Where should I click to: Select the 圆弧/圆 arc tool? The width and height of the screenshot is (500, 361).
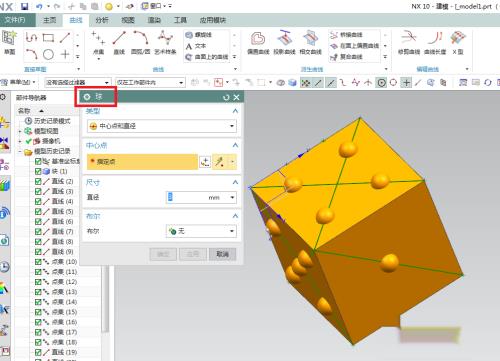[x=141, y=43]
